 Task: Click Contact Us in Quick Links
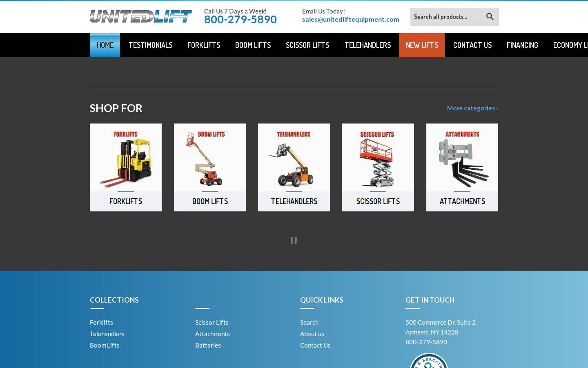315,345
